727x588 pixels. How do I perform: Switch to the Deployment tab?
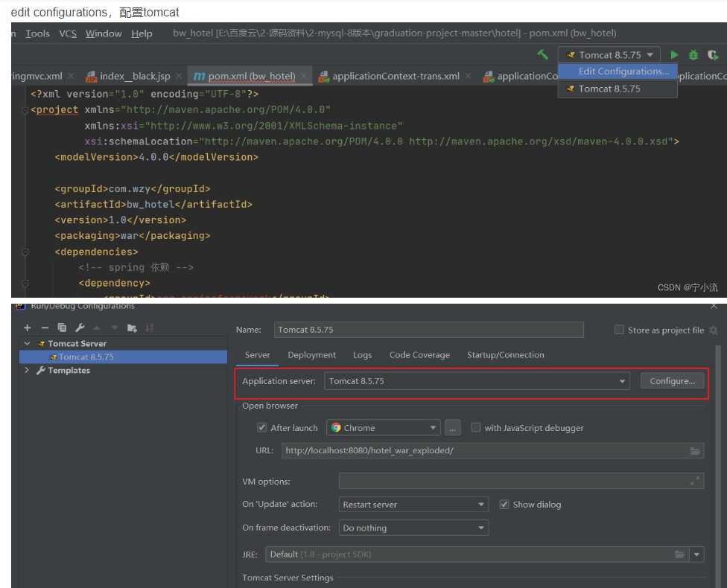(x=311, y=355)
